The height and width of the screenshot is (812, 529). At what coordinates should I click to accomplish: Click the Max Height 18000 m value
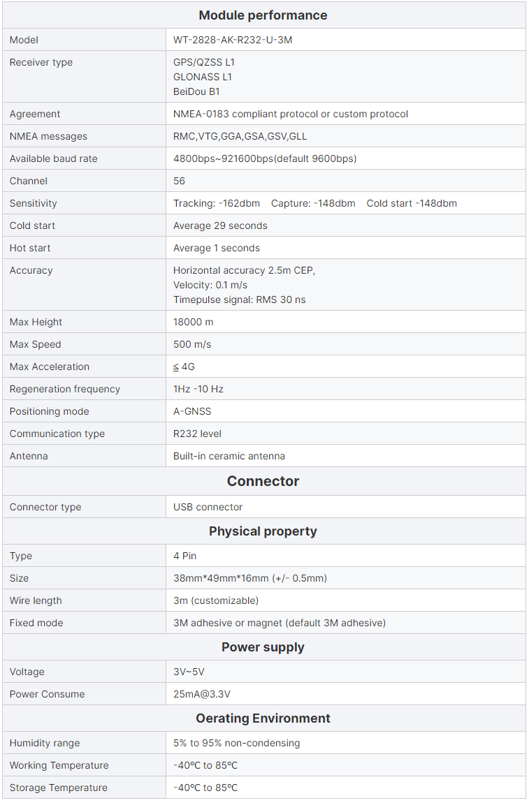(194, 322)
